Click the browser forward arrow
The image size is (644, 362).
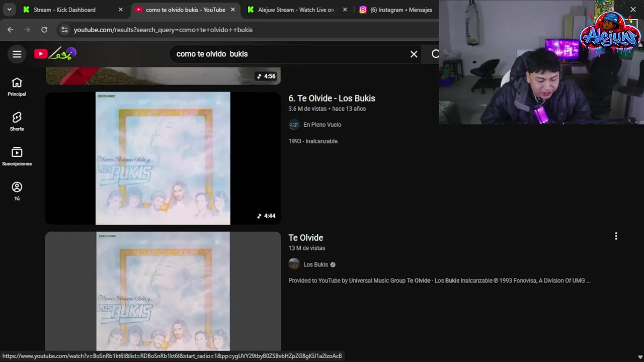28,30
